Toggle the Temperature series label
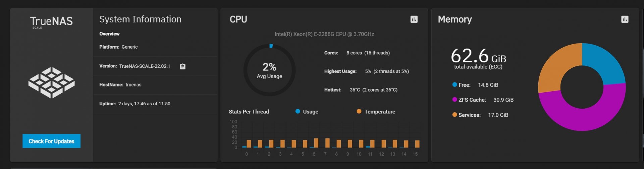Viewport: 644px width, 169px height. tap(380, 112)
